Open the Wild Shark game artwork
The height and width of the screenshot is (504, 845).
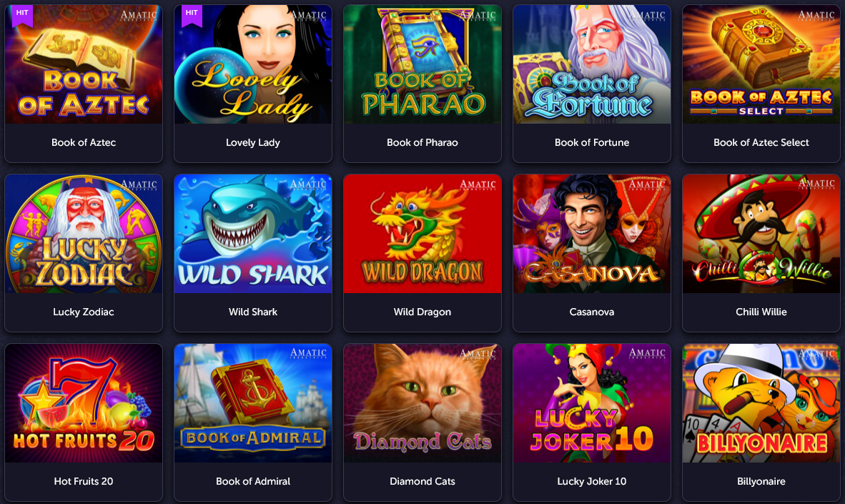(253, 233)
